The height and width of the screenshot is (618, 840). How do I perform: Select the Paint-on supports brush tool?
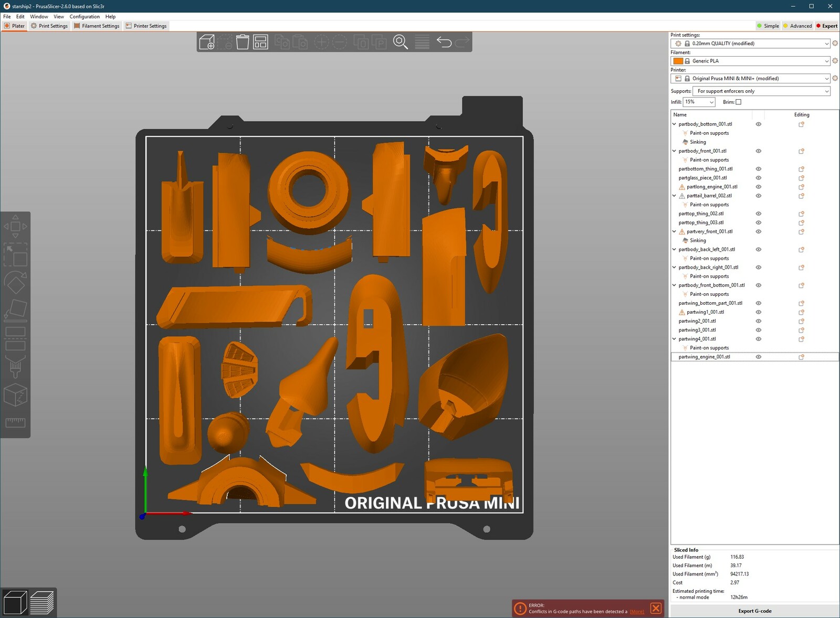pyautogui.click(x=15, y=367)
